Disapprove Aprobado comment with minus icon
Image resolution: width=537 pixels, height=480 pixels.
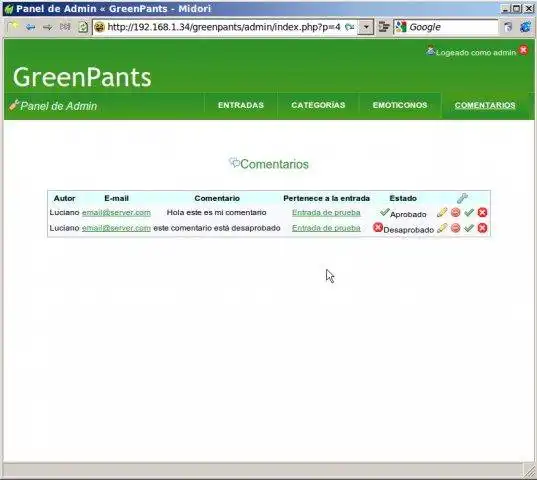tap(455, 212)
